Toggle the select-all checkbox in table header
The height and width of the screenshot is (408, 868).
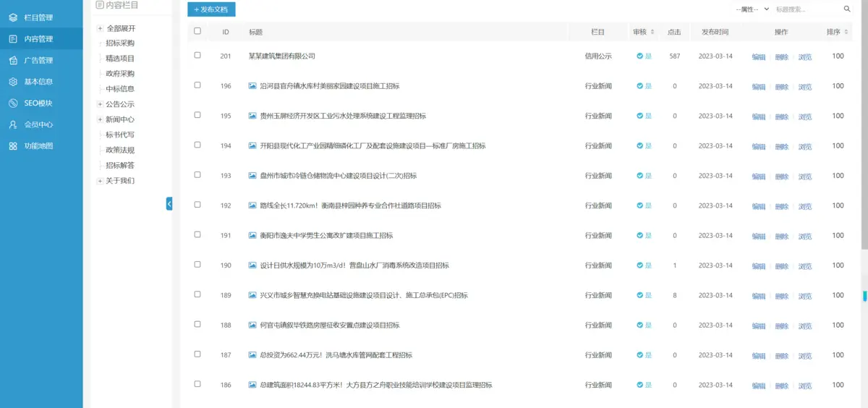(197, 31)
